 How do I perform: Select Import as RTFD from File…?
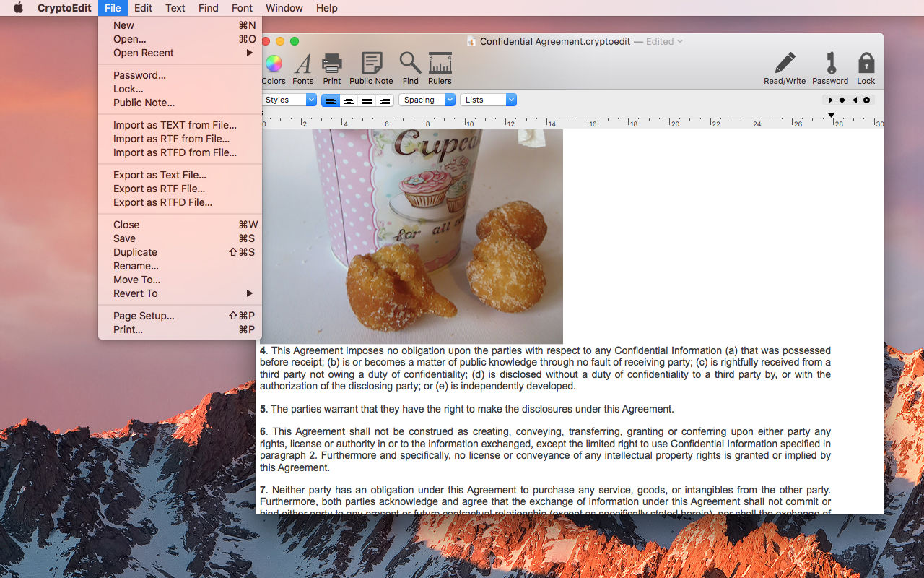point(180,152)
